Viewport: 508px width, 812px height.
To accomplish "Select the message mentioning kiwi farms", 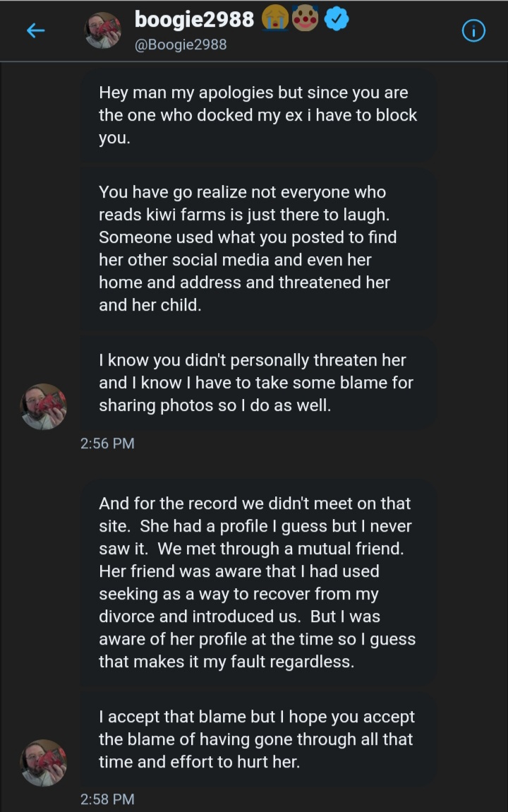I will pos(257,249).
